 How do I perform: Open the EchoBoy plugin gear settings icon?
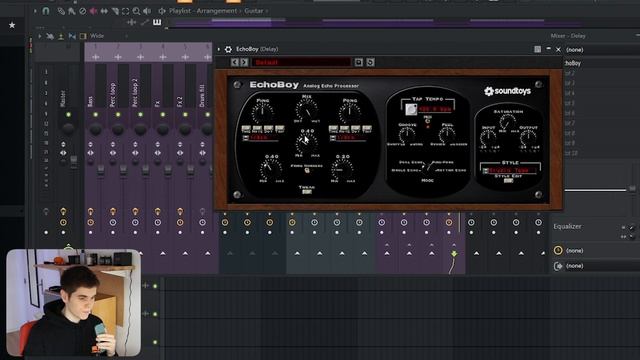pos(228,49)
